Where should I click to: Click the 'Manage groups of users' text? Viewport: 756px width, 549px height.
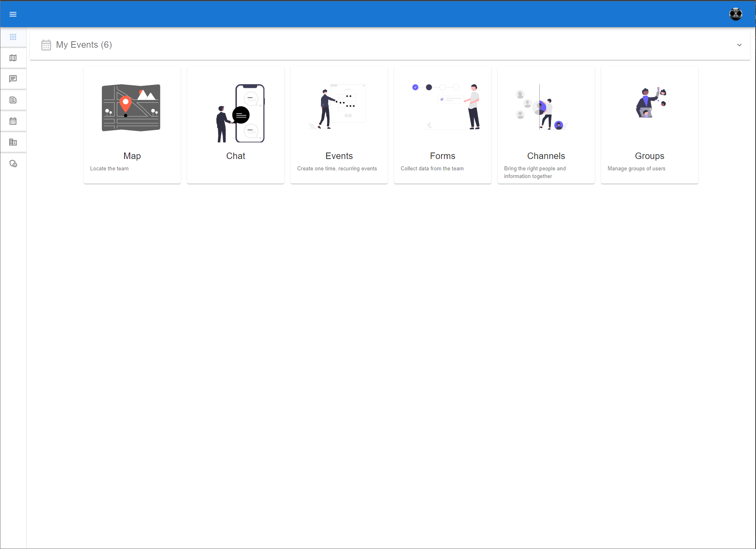[636, 168]
